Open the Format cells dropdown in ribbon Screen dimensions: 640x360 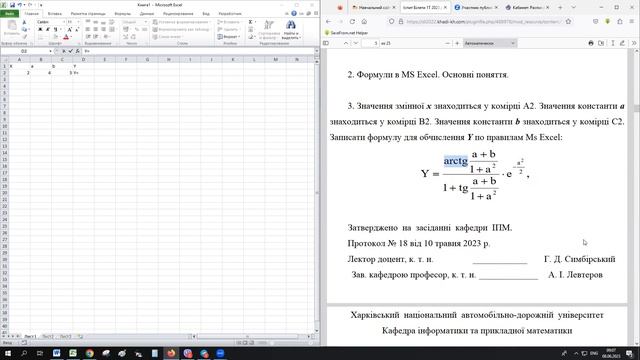pos(229,37)
